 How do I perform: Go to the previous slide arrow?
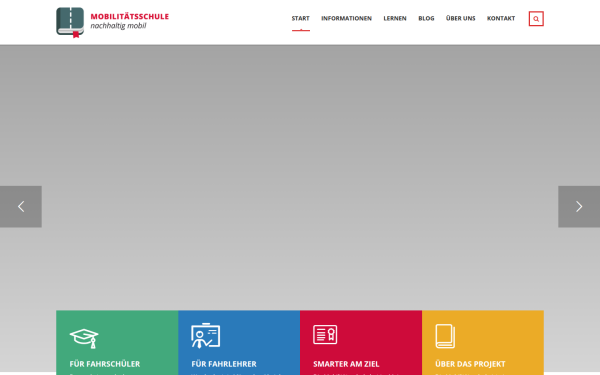21,207
